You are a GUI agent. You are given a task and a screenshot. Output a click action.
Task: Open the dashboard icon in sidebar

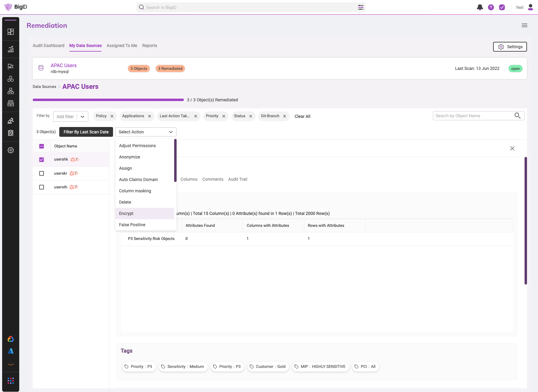click(11, 31)
